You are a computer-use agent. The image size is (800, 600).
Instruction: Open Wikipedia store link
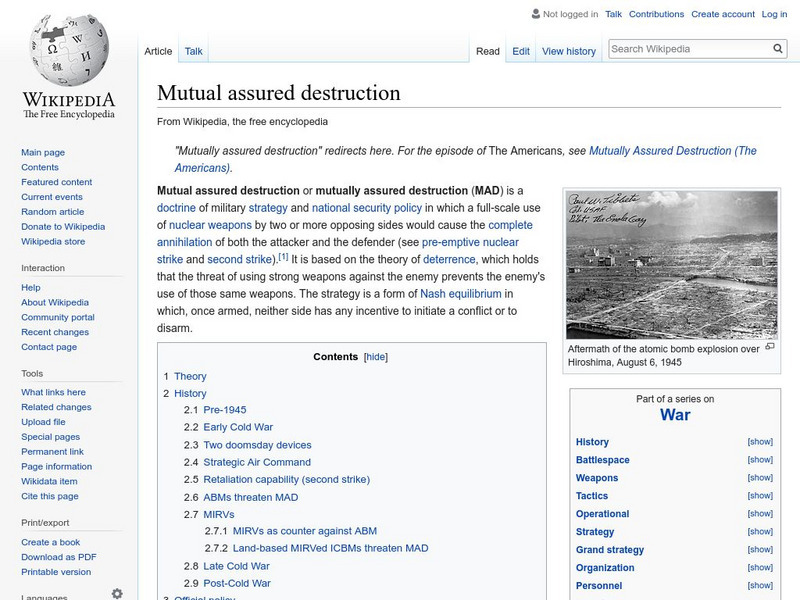pos(53,241)
